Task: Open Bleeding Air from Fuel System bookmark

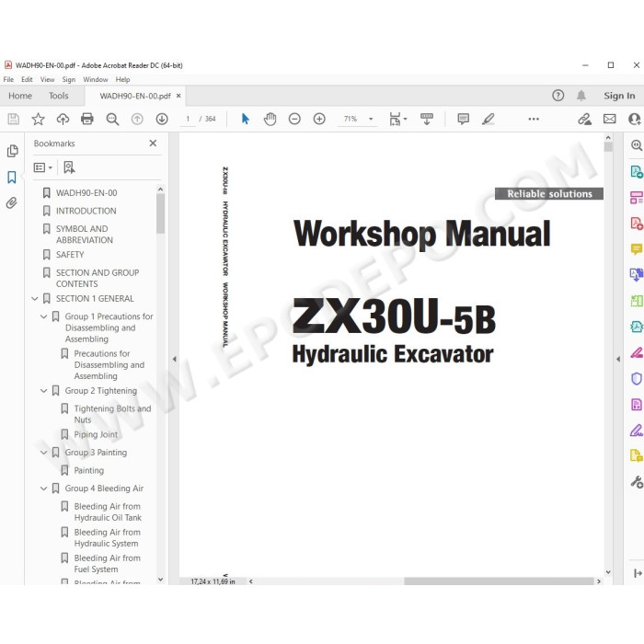Action: click(108, 564)
